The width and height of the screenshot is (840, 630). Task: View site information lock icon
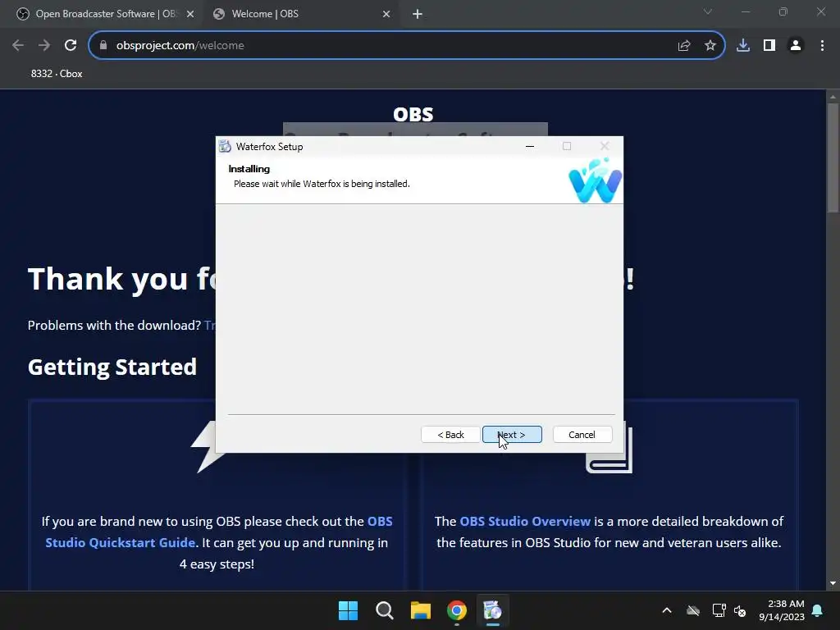pyautogui.click(x=103, y=46)
